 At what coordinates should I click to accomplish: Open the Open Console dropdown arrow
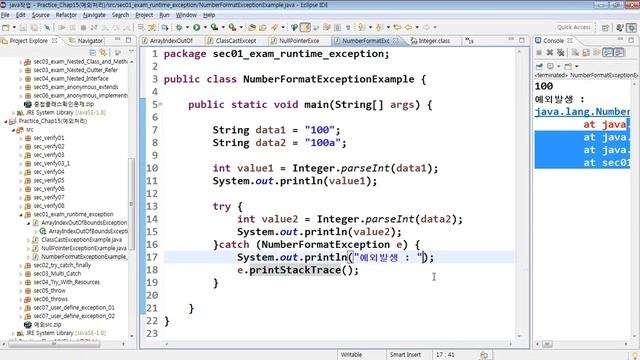pos(577,66)
